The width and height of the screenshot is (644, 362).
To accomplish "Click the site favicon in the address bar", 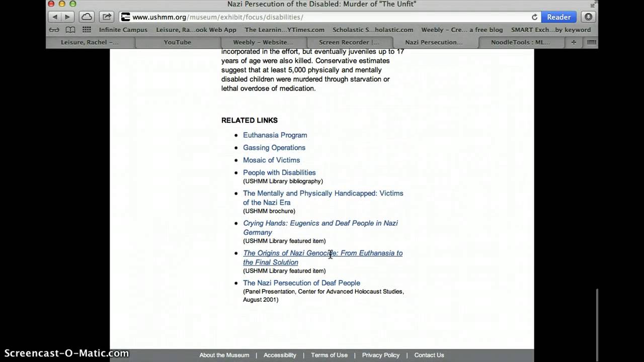I will pyautogui.click(x=126, y=17).
